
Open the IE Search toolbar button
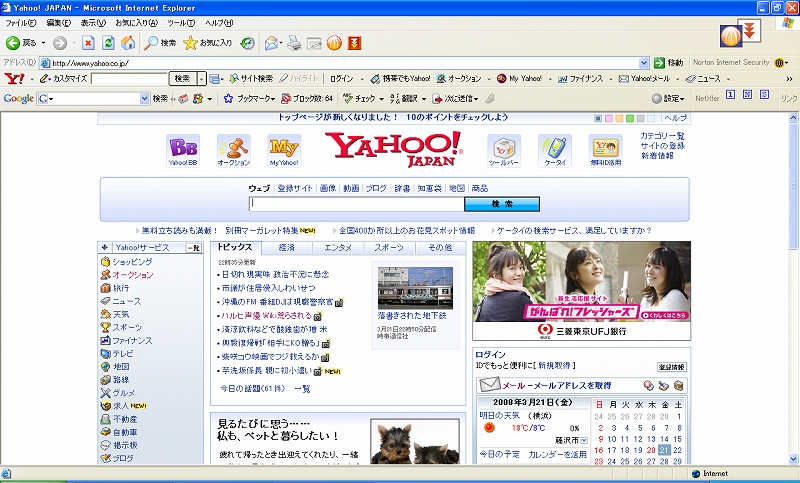pos(160,43)
